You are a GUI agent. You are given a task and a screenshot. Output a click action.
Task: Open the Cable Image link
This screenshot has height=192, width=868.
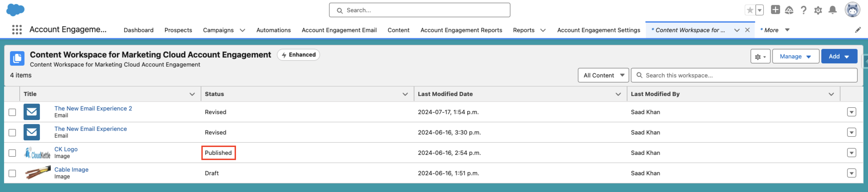(71, 169)
